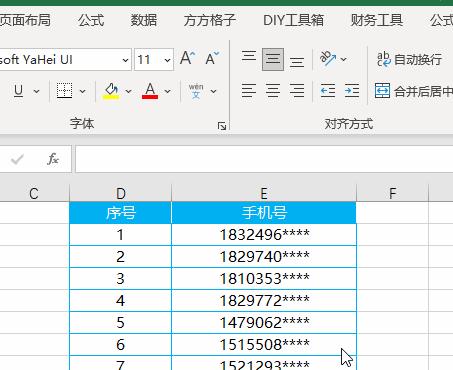
Task: Decrease the cell indent
Action: [x=328, y=90]
